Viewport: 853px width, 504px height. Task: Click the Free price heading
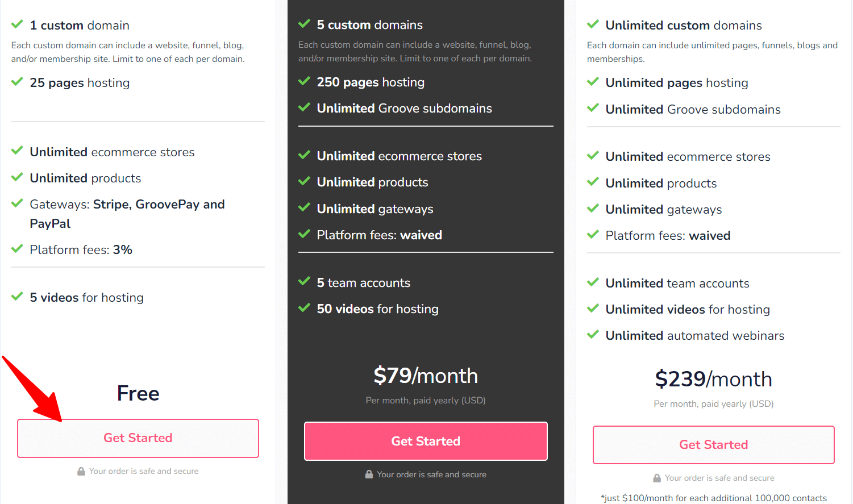click(138, 393)
